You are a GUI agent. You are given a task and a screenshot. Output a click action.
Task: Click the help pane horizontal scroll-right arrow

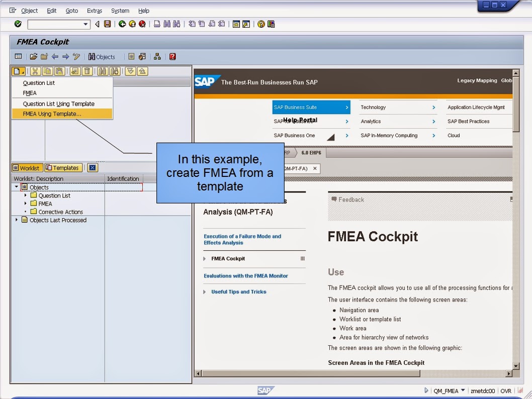[508, 373]
